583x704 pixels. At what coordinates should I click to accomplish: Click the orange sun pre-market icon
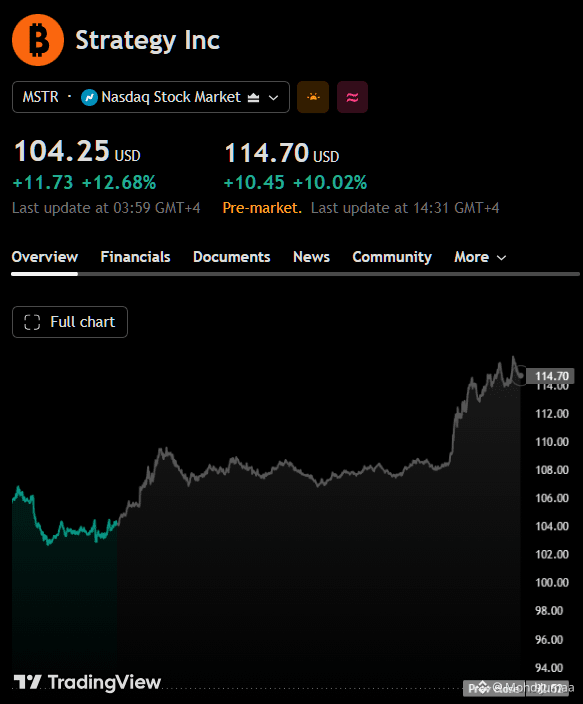[x=313, y=97]
